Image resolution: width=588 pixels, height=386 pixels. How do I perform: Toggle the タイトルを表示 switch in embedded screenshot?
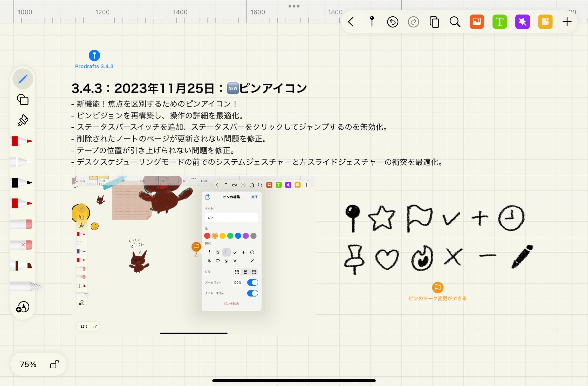click(252, 293)
